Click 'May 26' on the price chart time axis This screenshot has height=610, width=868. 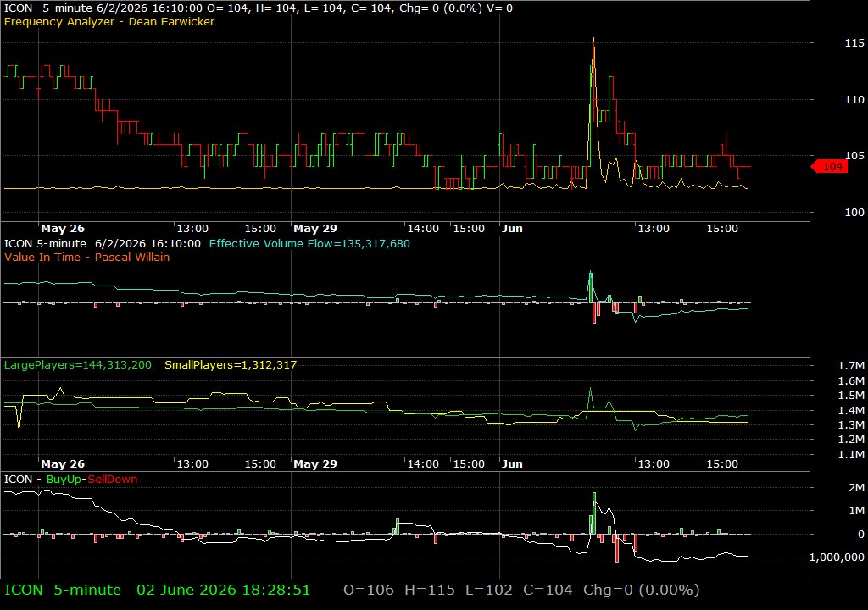tap(63, 228)
